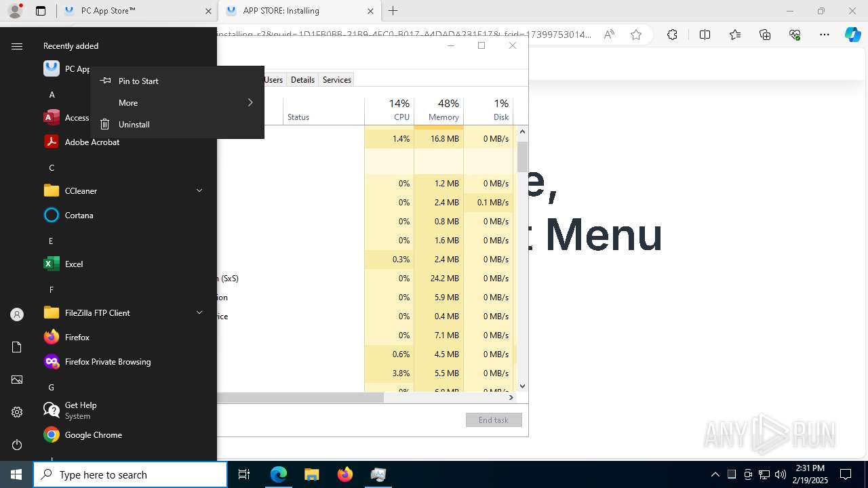Switch to the PC App Store browser tab
868x488 pixels.
[x=136, y=11]
